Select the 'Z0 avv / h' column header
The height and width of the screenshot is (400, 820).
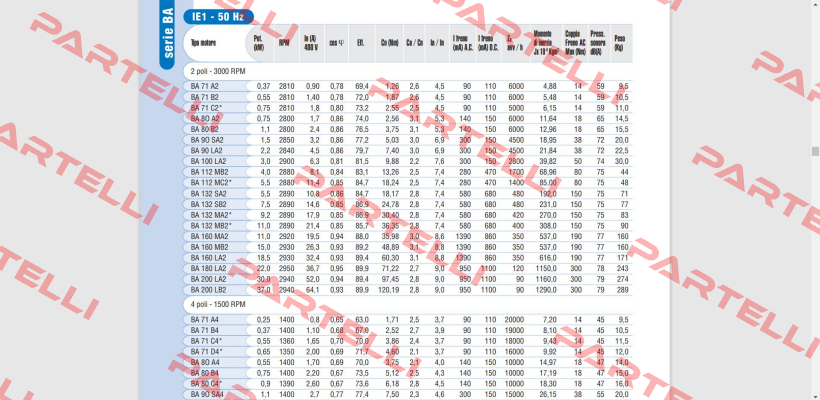coord(515,43)
